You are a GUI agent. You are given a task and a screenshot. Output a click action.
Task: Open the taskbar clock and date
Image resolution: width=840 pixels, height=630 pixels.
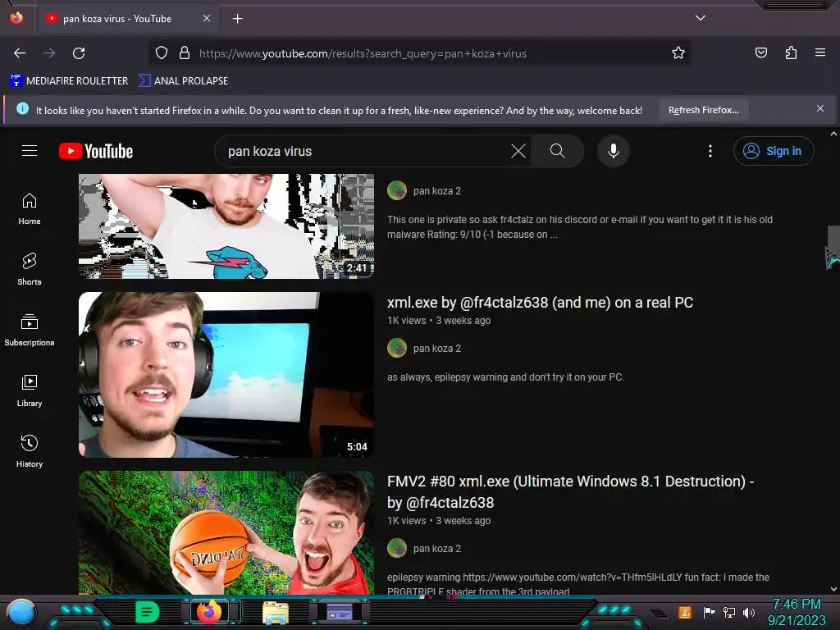coord(797,612)
